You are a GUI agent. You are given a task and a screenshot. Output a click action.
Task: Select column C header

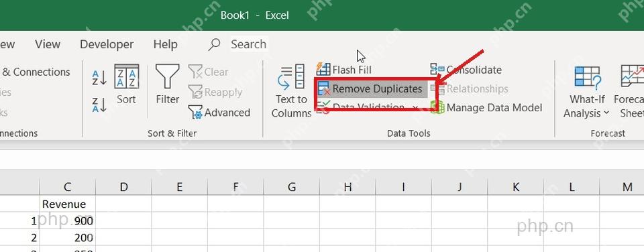coord(67,187)
